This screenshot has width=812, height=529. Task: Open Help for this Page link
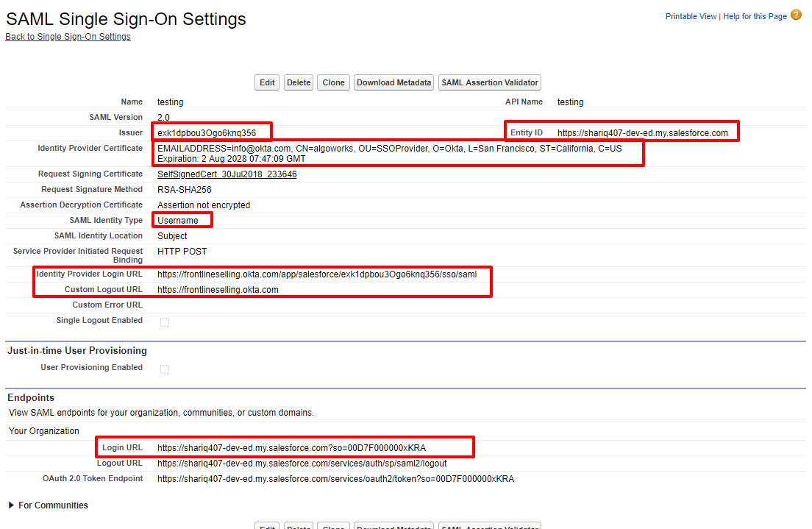click(755, 16)
